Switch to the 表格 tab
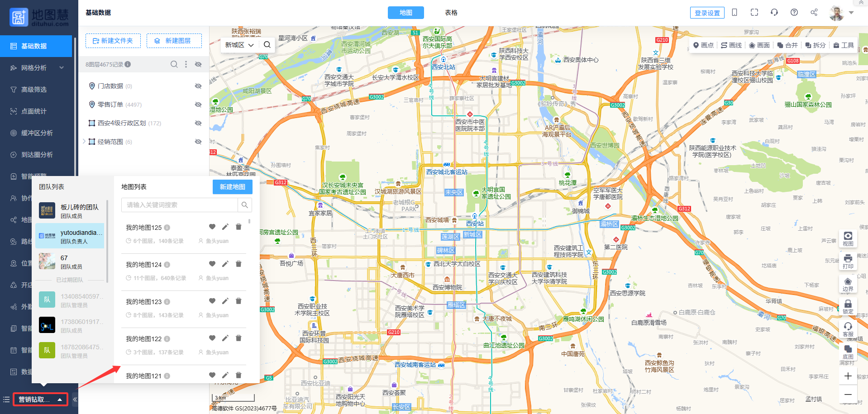Image resolution: width=868 pixels, height=414 pixels. point(451,13)
